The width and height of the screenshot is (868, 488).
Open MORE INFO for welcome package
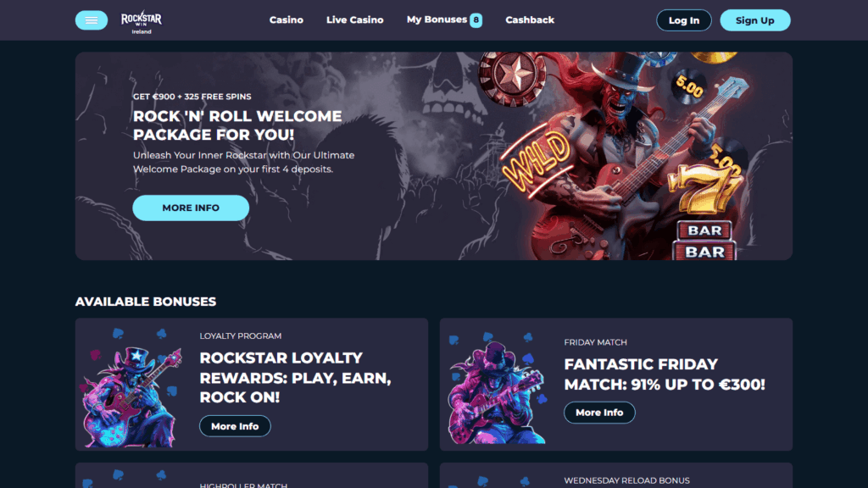coord(191,208)
